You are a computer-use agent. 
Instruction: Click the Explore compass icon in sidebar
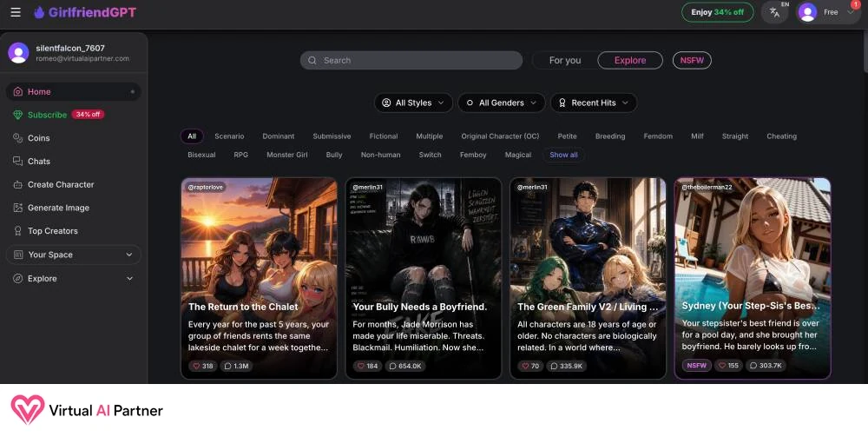coord(17,279)
